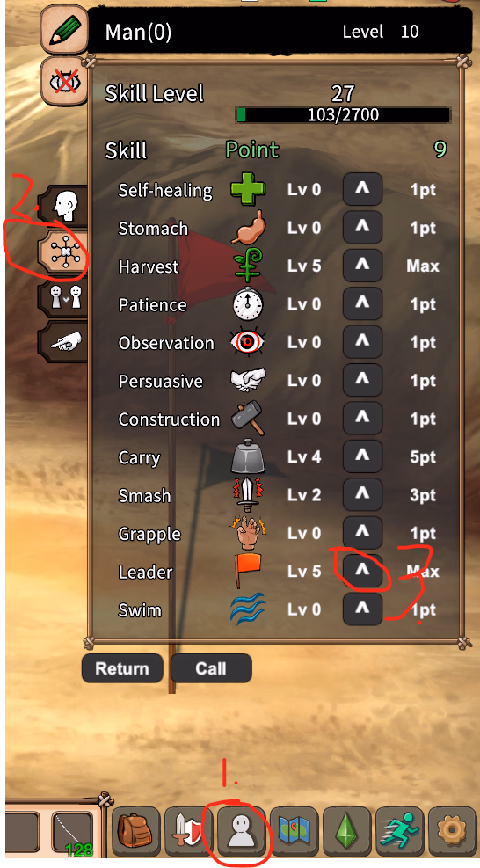
Task: Raise the Self-healing skill level
Action: point(362,190)
